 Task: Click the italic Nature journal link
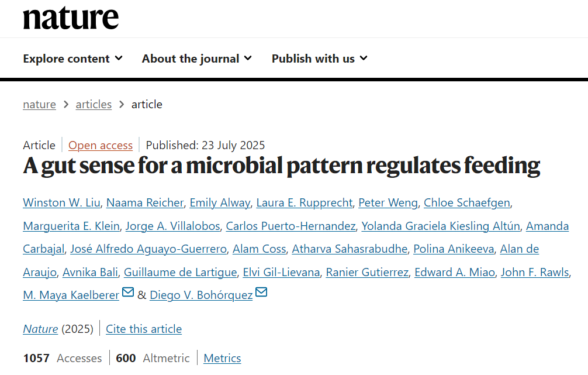tap(40, 329)
